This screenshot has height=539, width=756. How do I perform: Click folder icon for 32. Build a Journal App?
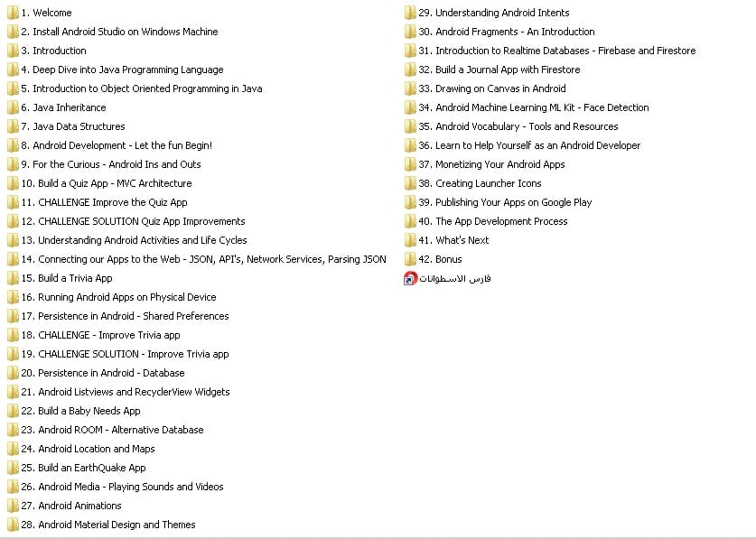(410, 70)
